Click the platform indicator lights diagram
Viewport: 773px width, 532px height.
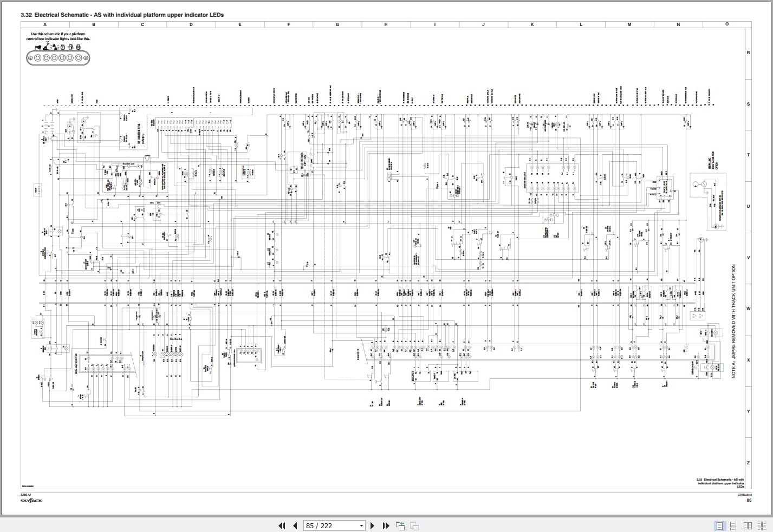[58, 55]
